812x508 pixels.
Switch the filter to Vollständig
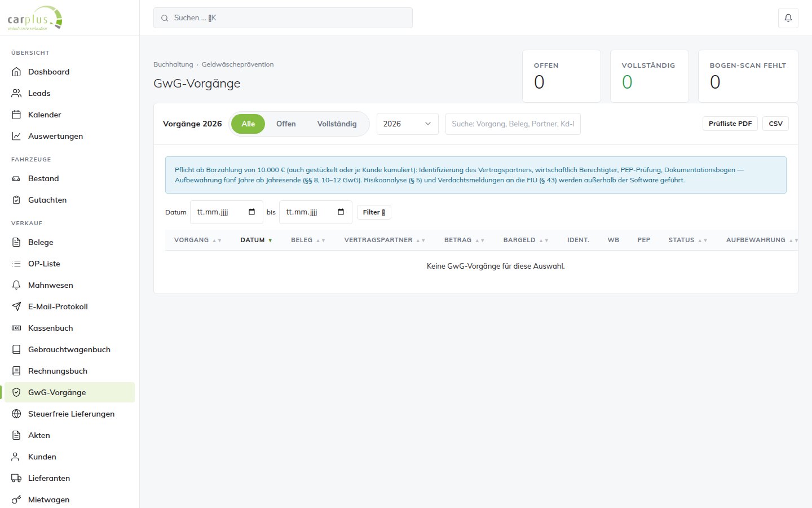click(337, 124)
